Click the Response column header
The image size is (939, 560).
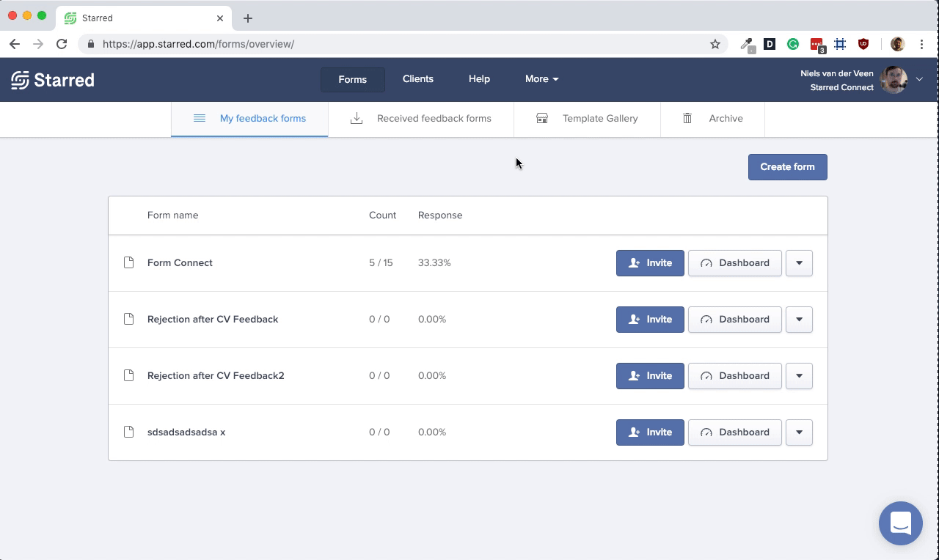click(440, 215)
